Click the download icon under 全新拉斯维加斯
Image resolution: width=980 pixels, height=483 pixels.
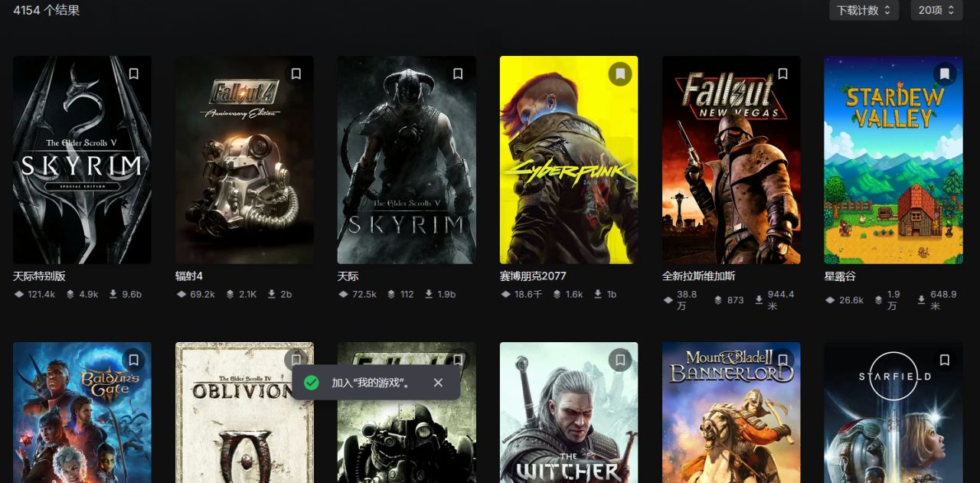click(x=759, y=300)
